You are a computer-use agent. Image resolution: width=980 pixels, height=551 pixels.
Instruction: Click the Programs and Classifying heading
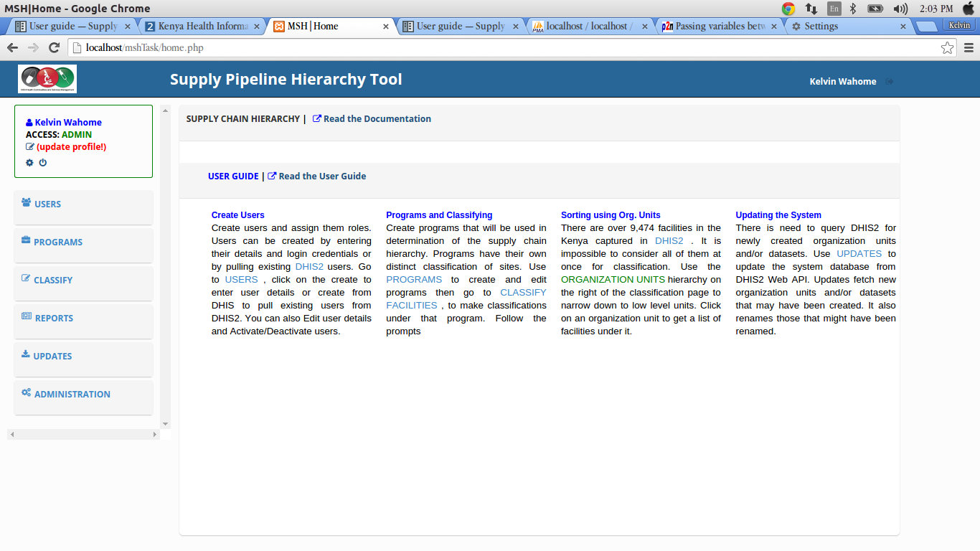pos(439,215)
